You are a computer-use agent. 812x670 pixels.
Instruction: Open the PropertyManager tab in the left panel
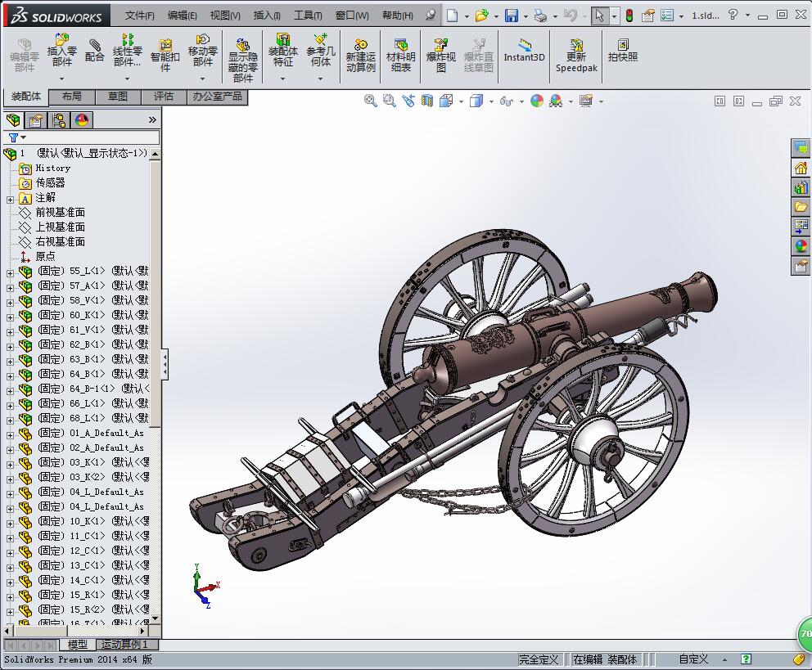[36, 120]
